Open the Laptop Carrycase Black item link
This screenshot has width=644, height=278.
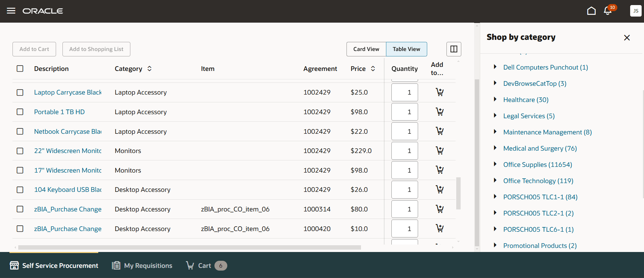point(68,92)
